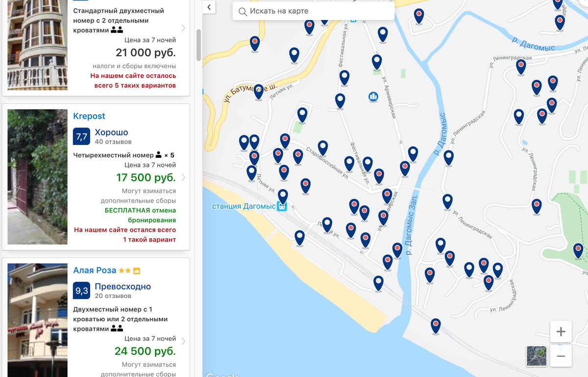Viewport: 588px width, 377px height.
Task: Click "Стандартный двухместный номер" room description
Action: point(119,21)
